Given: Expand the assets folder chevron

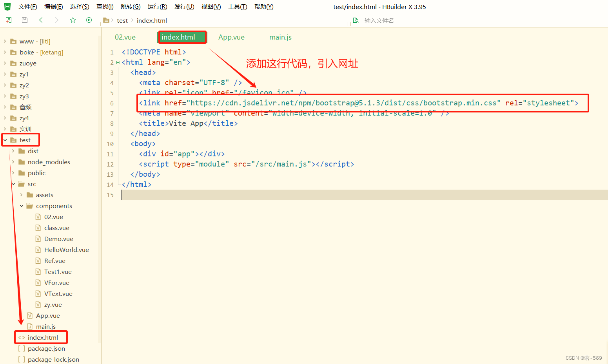Looking at the screenshot, I should tap(22, 195).
